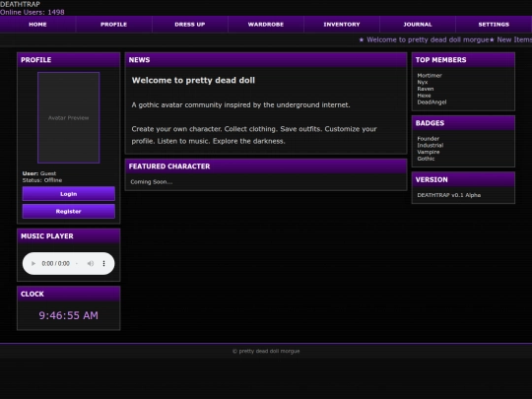Select top member Raven
Viewport: 532px width, 399px height.
[x=426, y=89]
